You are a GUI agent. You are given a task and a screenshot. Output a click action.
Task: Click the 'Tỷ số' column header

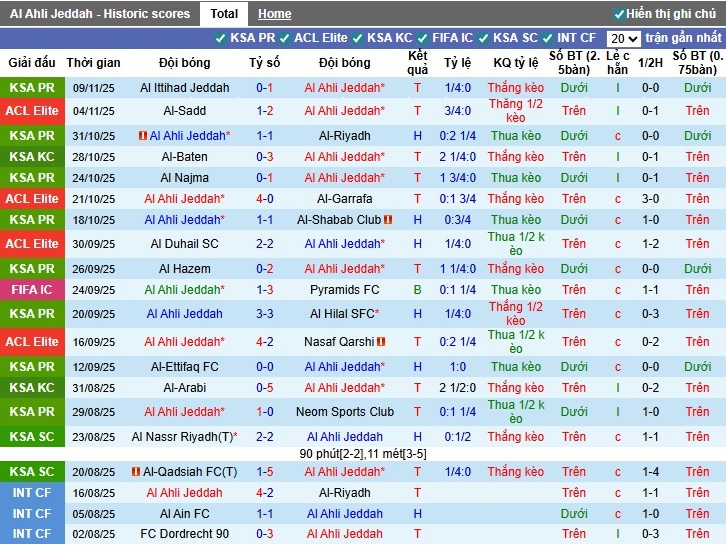point(264,62)
